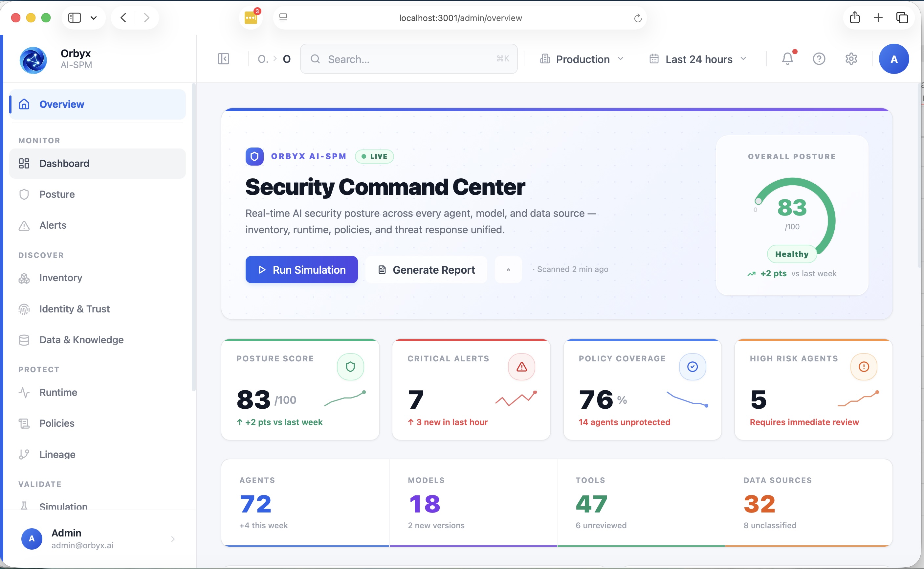Open the help question mark icon
Image resolution: width=924 pixels, height=569 pixels.
coord(819,59)
